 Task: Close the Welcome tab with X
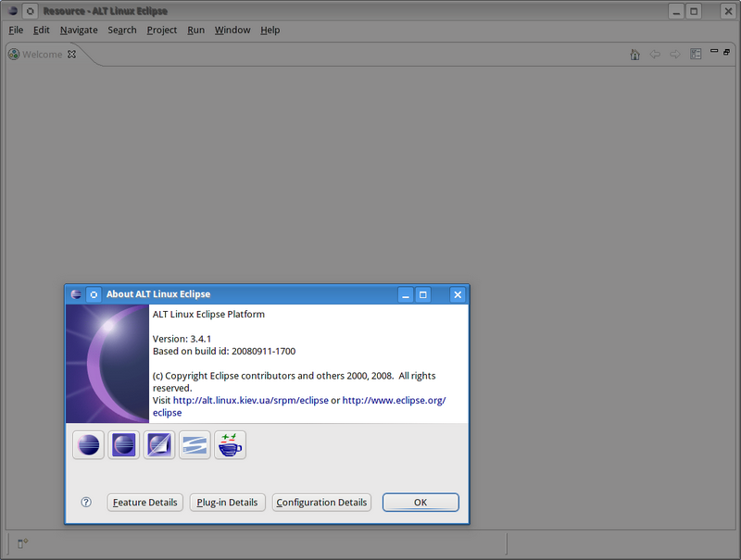[x=71, y=55]
